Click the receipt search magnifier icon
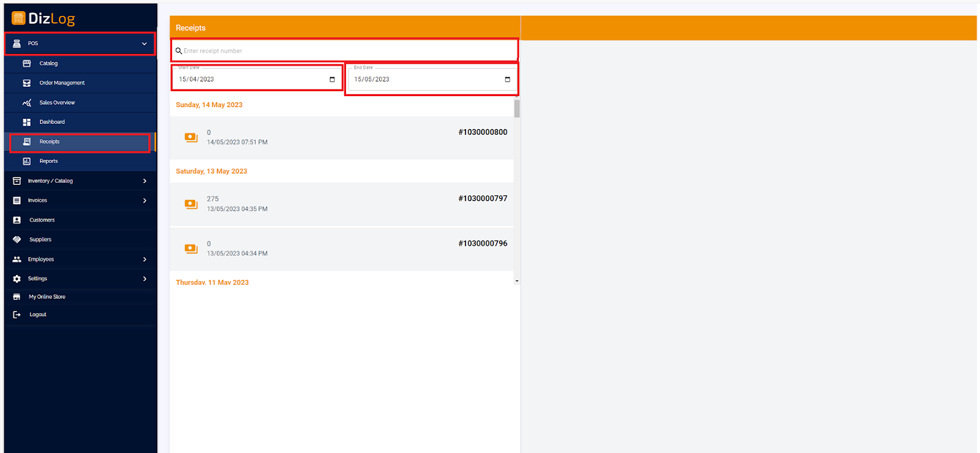This screenshot has height=453, width=980. click(179, 51)
